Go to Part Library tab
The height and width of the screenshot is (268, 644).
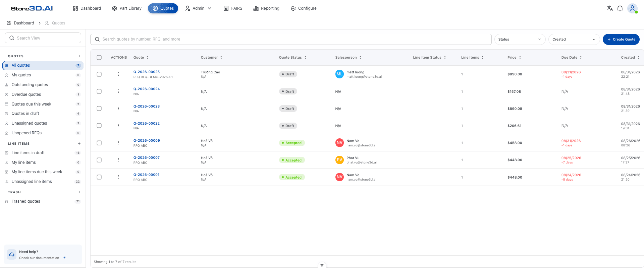[127, 8]
